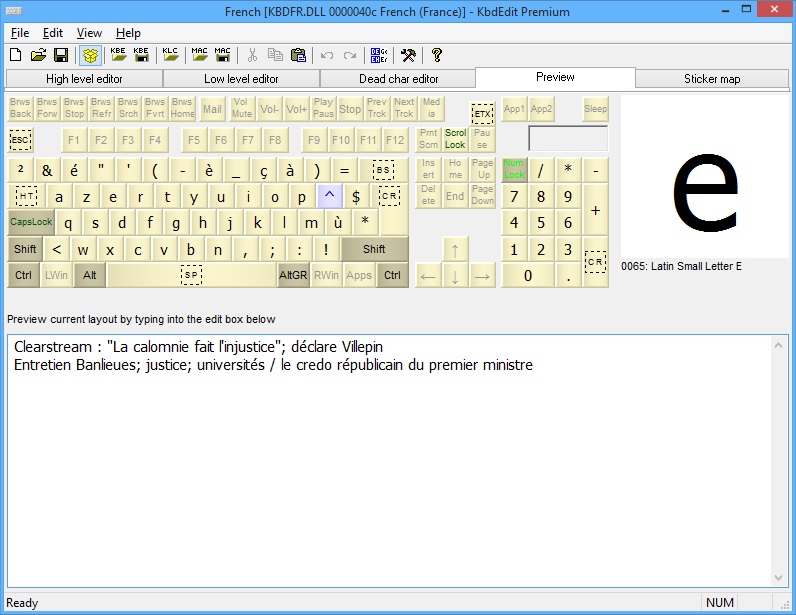This screenshot has width=796, height=615.
Task: Toggle the Num Lock key
Action: 514,169
